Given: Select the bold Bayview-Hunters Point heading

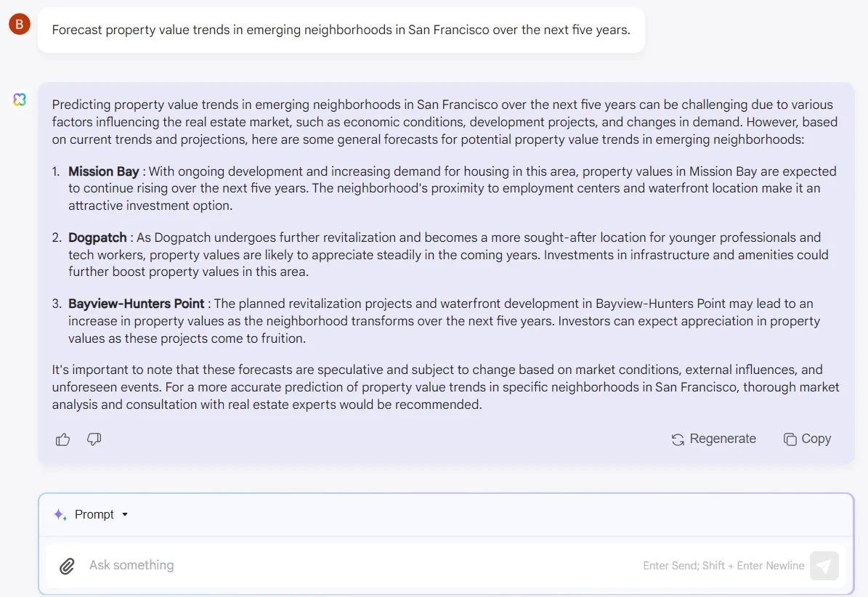Looking at the screenshot, I should tap(137, 304).
